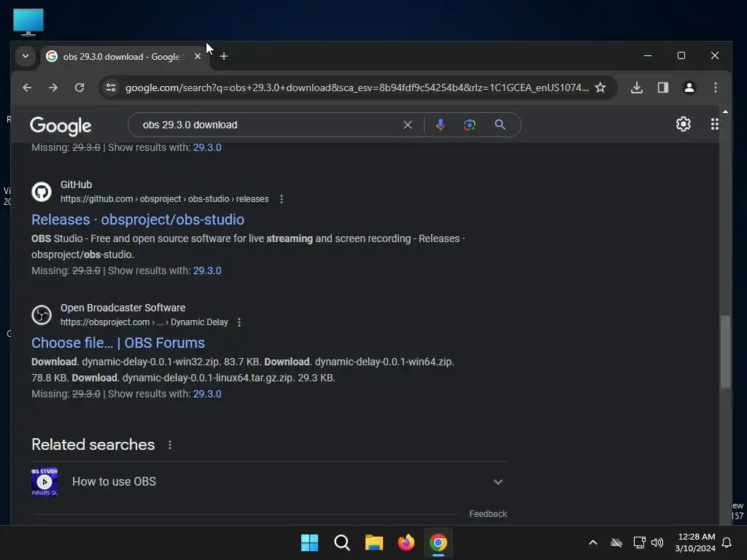The width and height of the screenshot is (747, 560).
Task: Expand 'How to use OBS' related search
Action: 269,482
